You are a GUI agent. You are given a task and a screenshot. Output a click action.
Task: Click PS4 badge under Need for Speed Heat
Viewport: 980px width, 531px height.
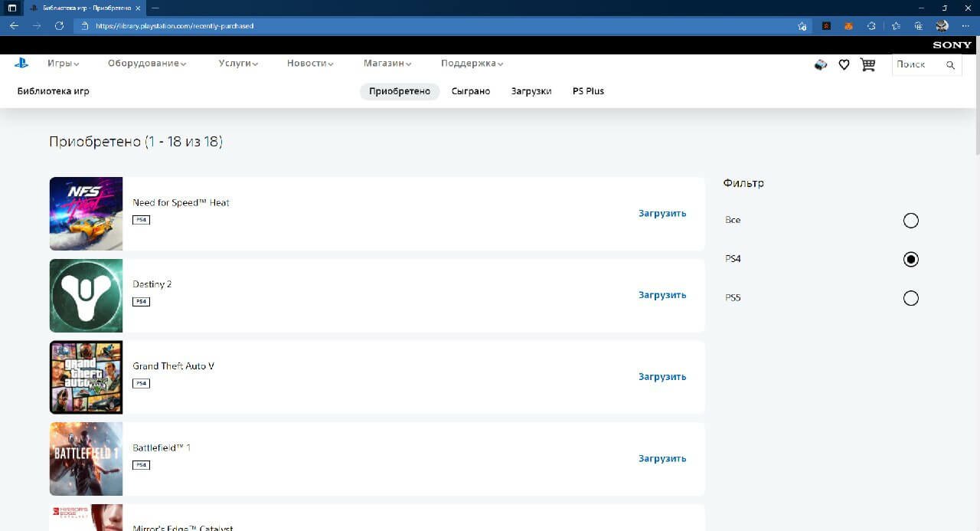141,220
